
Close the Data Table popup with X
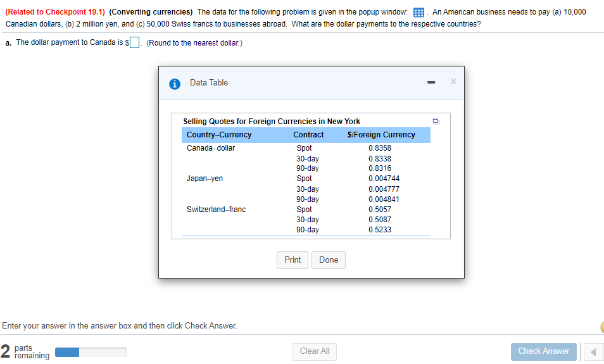tap(453, 81)
